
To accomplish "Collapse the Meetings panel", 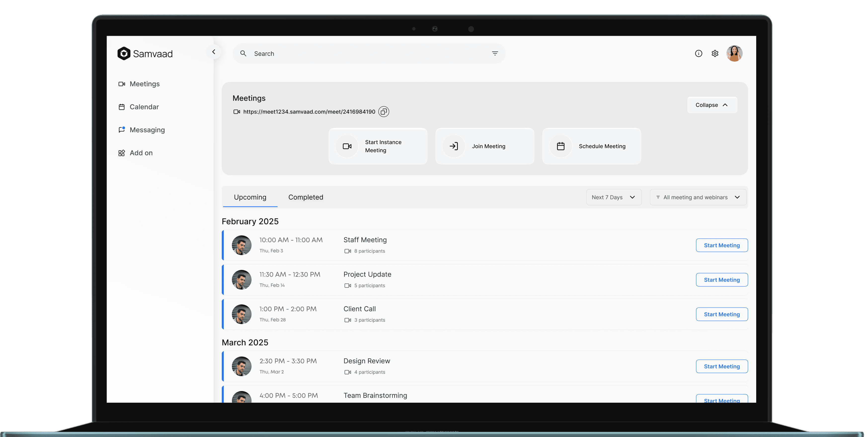I will point(712,105).
